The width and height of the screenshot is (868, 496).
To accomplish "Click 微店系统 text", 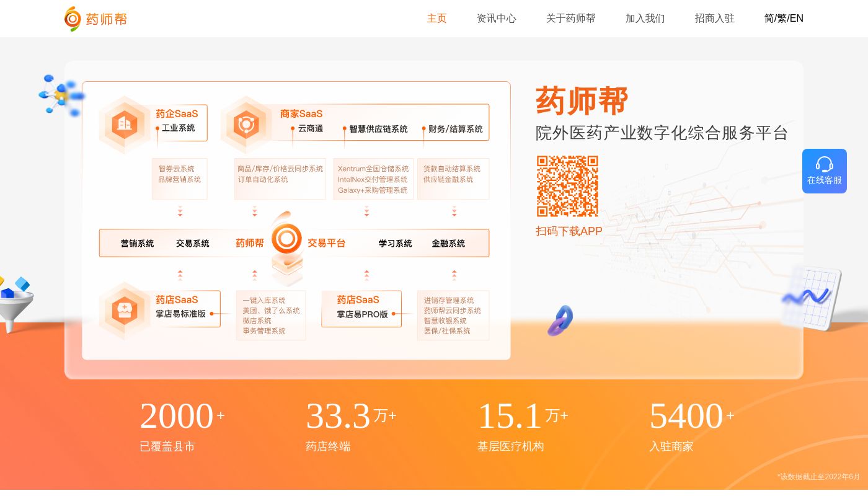I will (x=257, y=321).
